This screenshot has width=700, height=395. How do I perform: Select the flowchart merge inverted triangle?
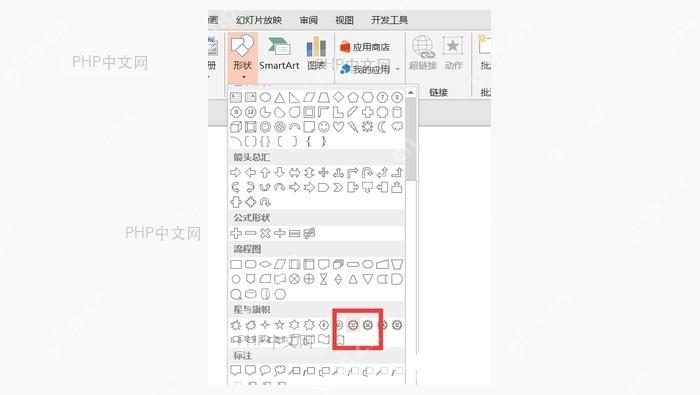pyautogui.click(x=367, y=279)
